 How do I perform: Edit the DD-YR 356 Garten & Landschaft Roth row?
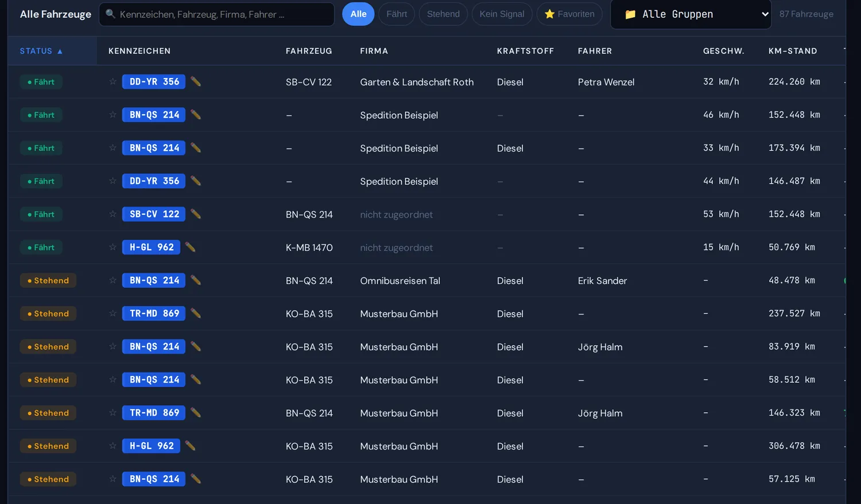(x=196, y=82)
